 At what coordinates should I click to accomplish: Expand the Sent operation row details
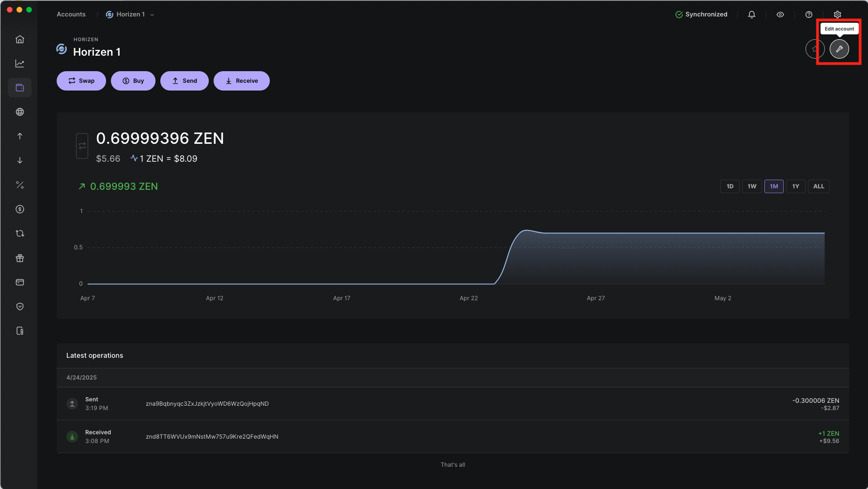click(452, 404)
